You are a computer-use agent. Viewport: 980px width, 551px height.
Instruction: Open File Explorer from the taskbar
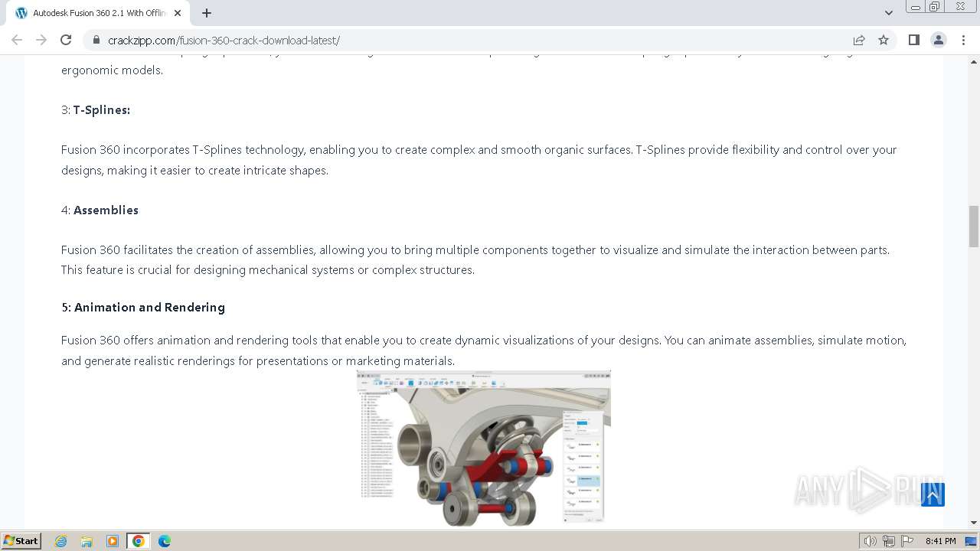87,541
